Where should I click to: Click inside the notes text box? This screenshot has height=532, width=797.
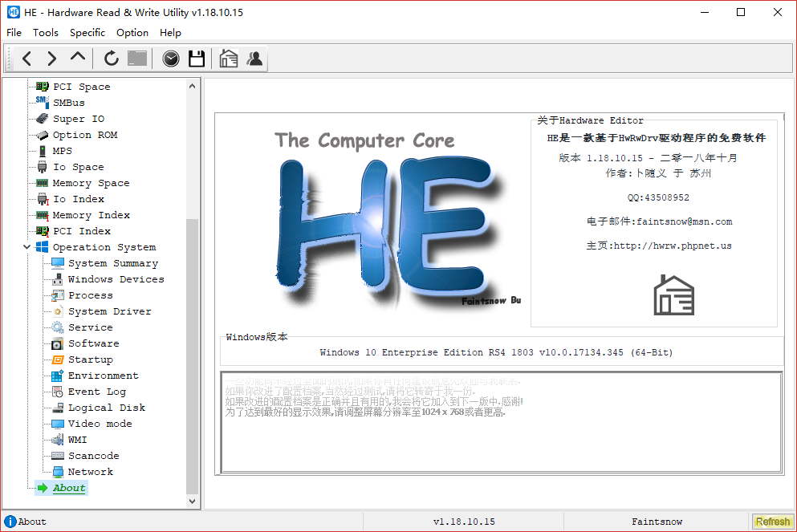(x=501, y=423)
